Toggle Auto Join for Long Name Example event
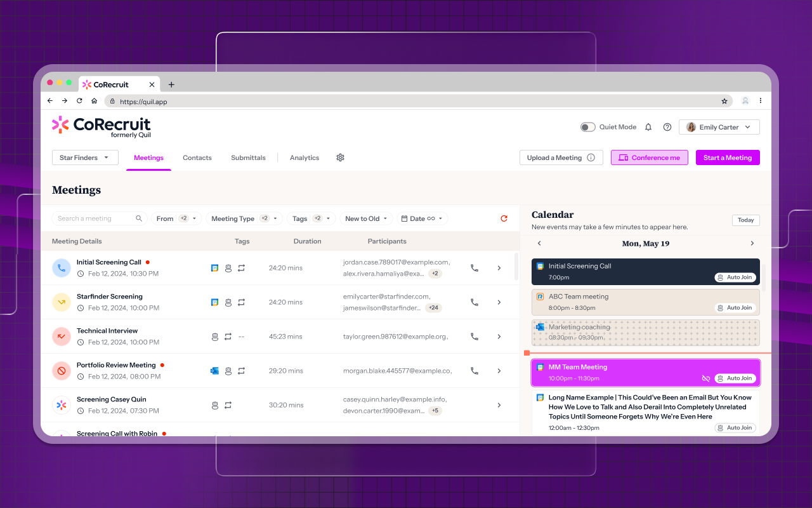 click(735, 428)
